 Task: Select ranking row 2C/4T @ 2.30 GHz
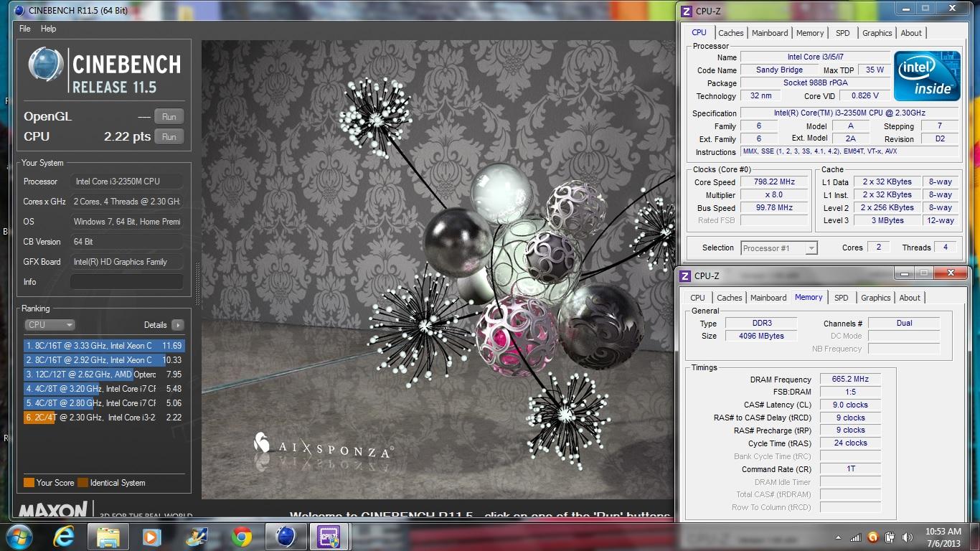click(104, 418)
